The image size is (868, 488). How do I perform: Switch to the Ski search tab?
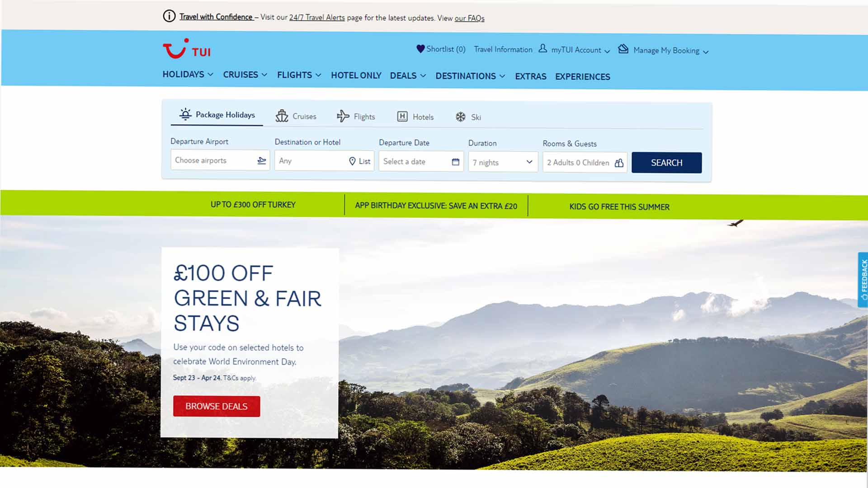pos(468,117)
